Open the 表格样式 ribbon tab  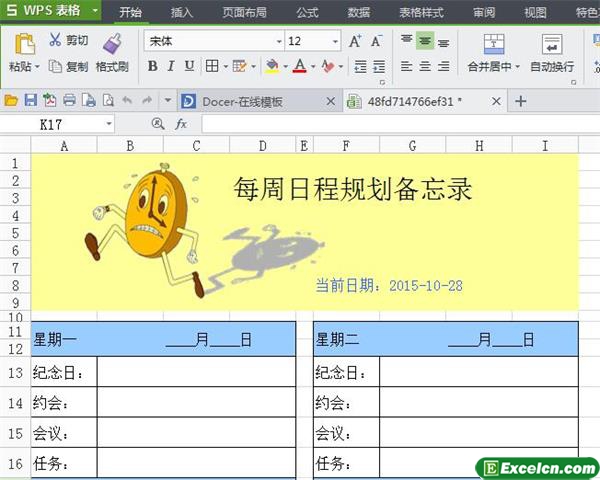[421, 12]
